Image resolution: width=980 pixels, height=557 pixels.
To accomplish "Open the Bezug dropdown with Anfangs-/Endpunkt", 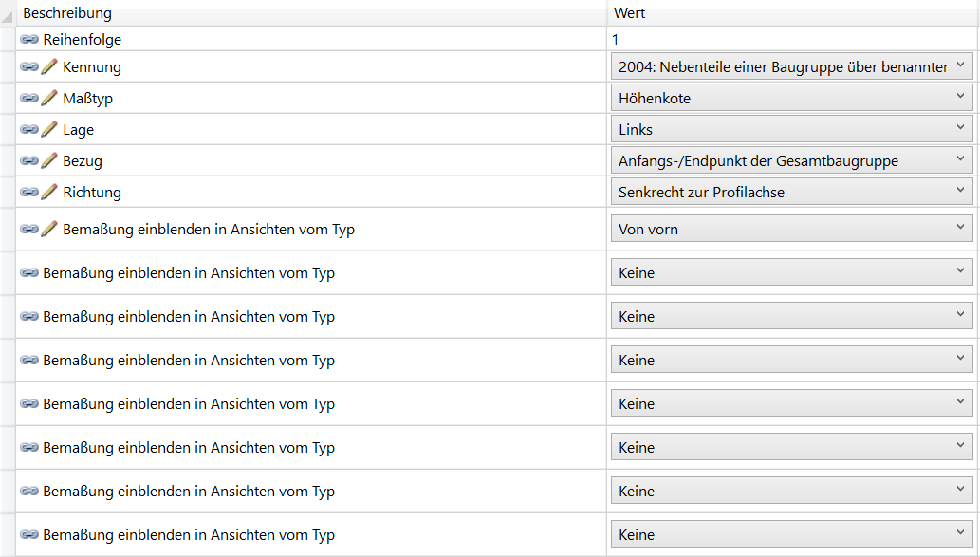I will click(x=791, y=160).
